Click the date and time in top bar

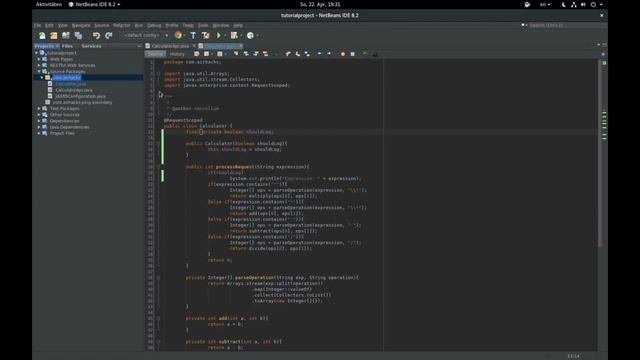click(320, 4)
